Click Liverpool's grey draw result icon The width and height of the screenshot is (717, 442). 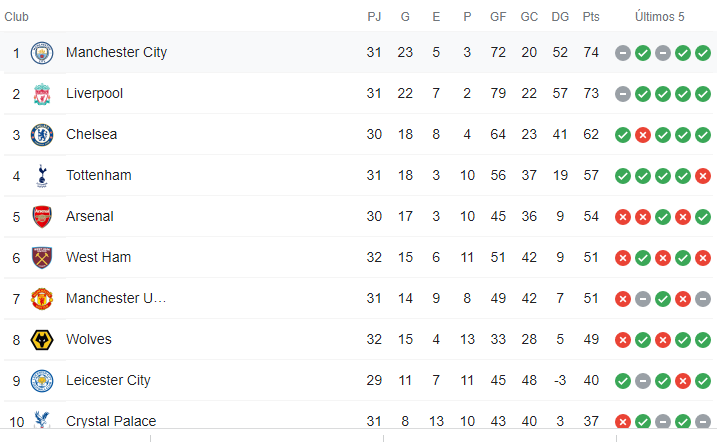pyautogui.click(x=623, y=93)
